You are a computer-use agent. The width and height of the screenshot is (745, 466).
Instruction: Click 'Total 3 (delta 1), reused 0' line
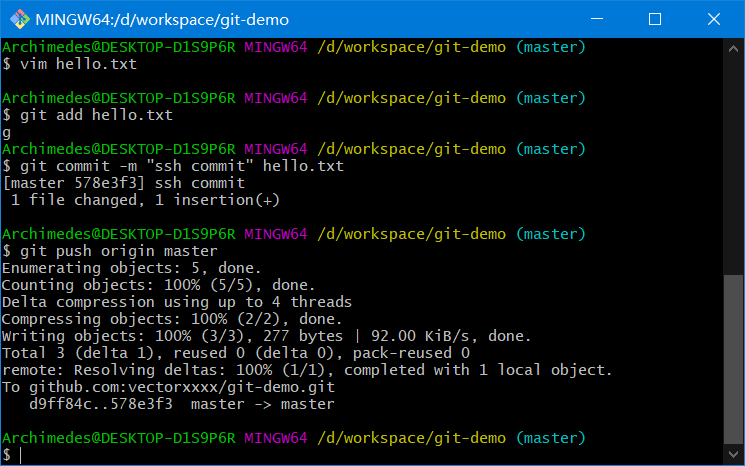236,353
